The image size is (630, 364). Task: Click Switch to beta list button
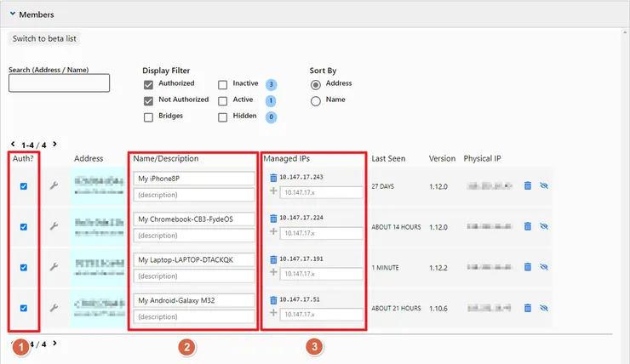coord(44,38)
